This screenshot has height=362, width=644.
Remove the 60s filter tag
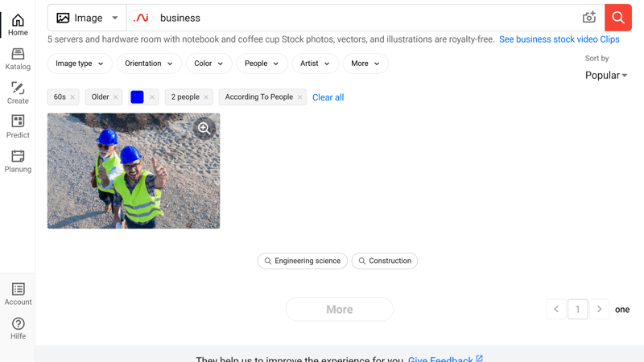[72, 97]
